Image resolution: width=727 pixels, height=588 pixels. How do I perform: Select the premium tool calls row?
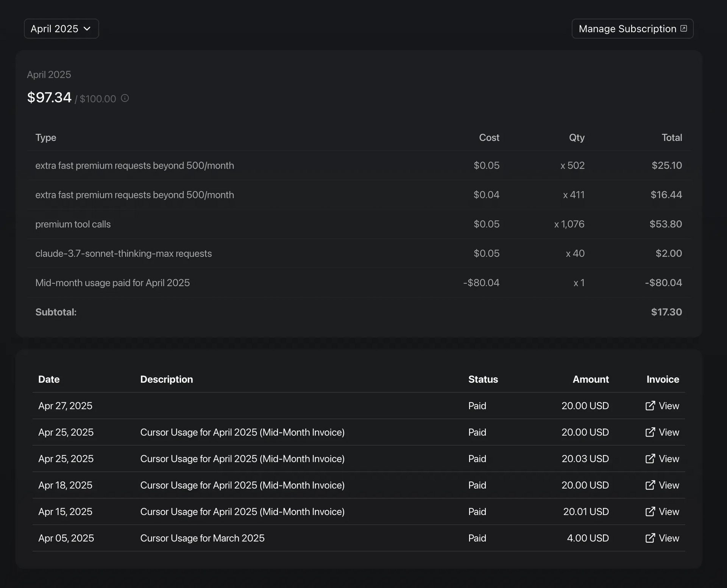[x=73, y=224]
